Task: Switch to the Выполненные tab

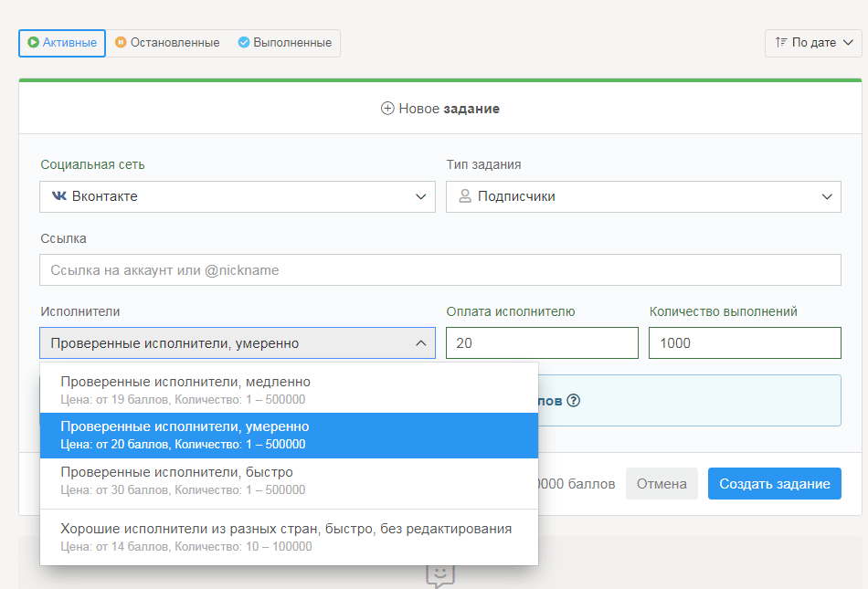Action: (x=284, y=43)
